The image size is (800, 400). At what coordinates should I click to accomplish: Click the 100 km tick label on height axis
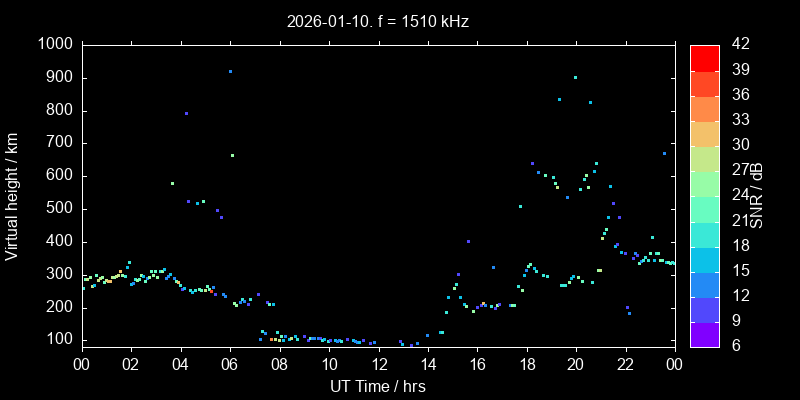59,340
